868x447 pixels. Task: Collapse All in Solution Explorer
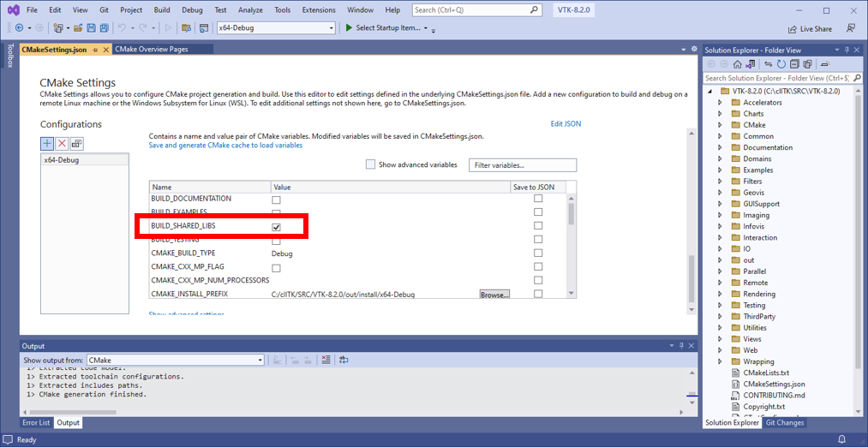(794, 64)
